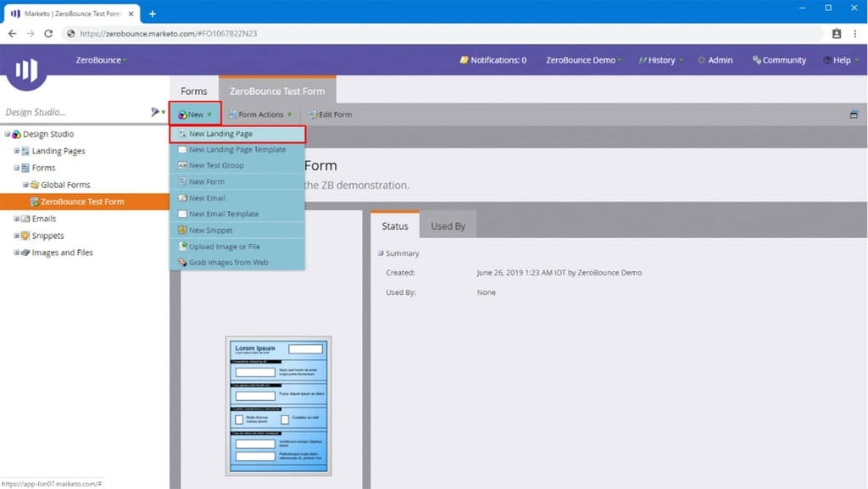Open the tree filter dropdown icon

pyautogui.click(x=157, y=113)
